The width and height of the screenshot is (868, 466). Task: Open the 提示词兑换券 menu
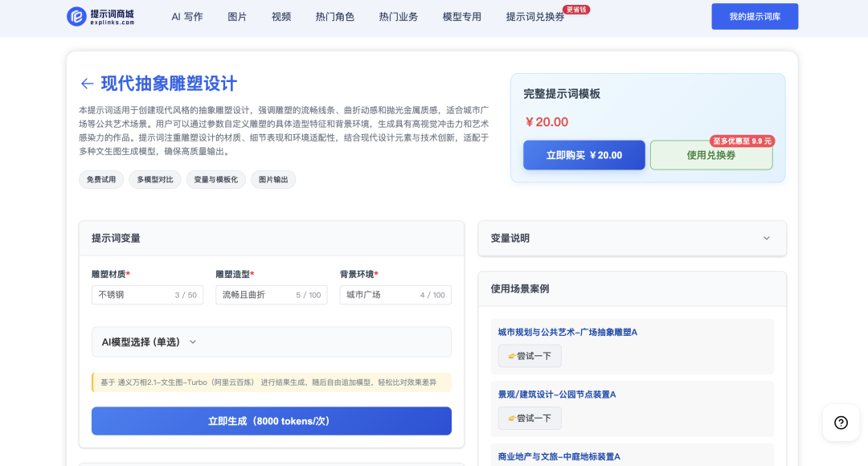(x=535, y=17)
